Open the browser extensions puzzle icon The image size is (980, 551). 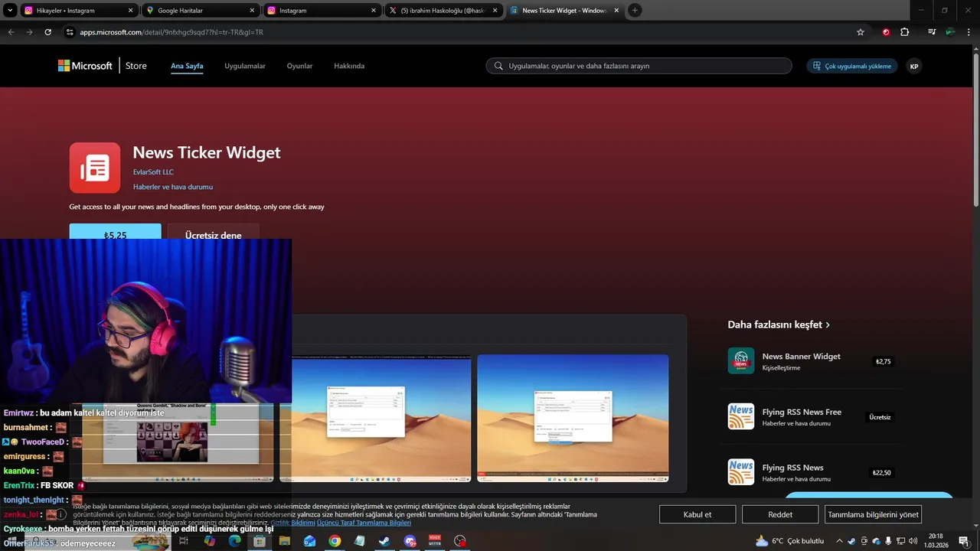point(905,32)
